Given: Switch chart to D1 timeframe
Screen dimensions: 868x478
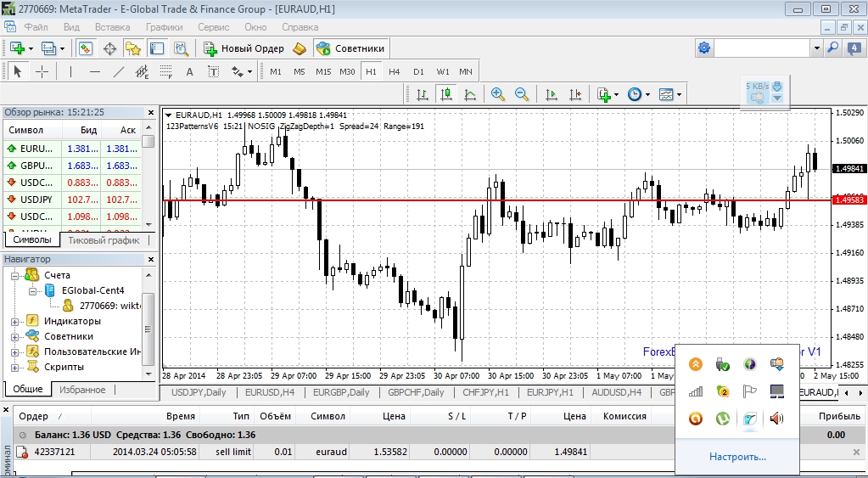Looking at the screenshot, I should tap(418, 71).
